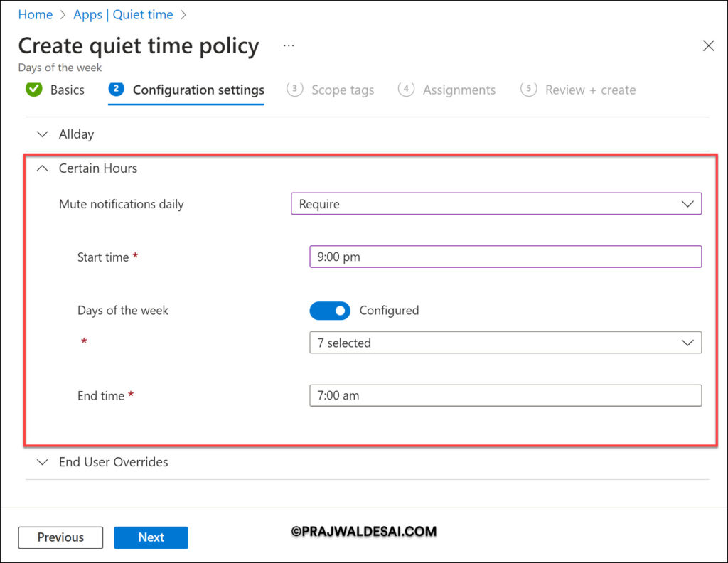The image size is (728, 563).
Task: Click the End time label
Action: pyautogui.click(x=101, y=395)
